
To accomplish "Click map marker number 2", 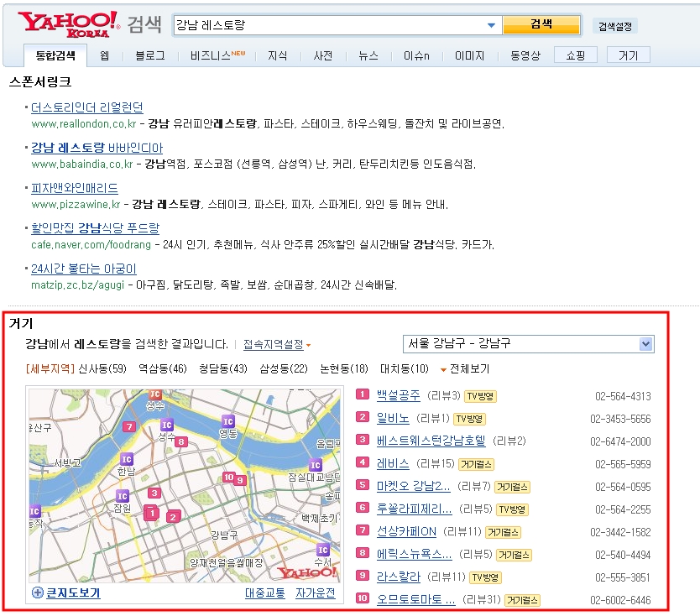I will tap(173, 516).
